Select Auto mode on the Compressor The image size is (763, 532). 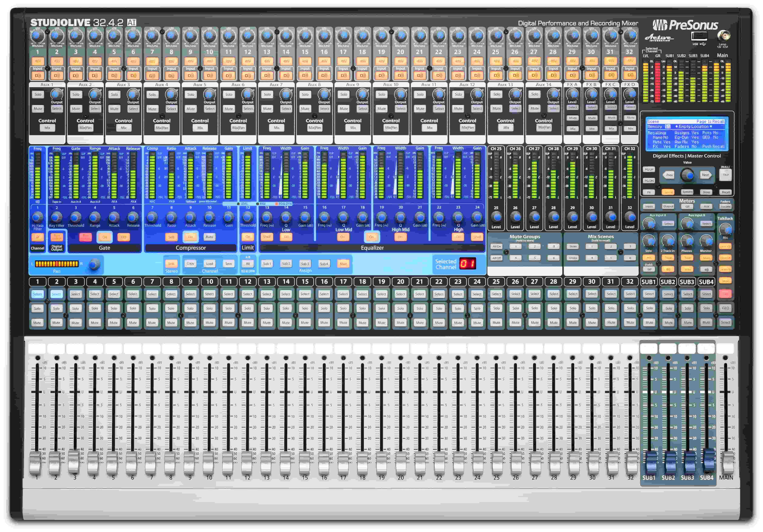pos(209,237)
